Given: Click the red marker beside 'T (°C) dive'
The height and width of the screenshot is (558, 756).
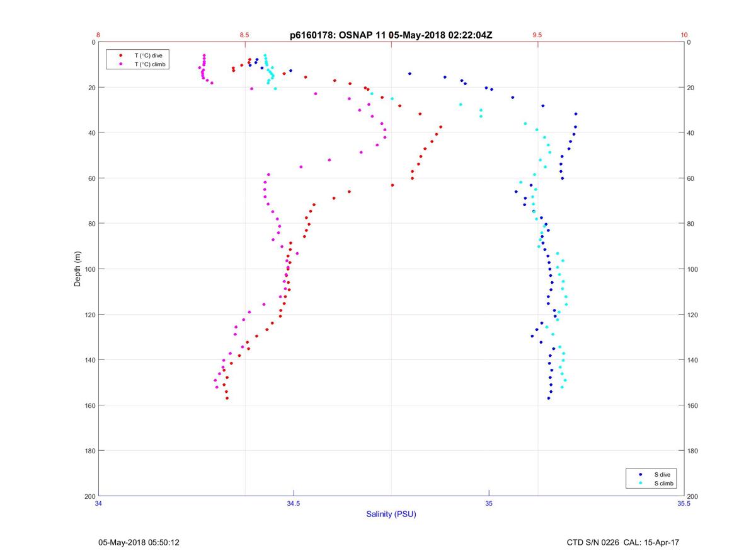Looking at the screenshot, I should tap(120, 55).
